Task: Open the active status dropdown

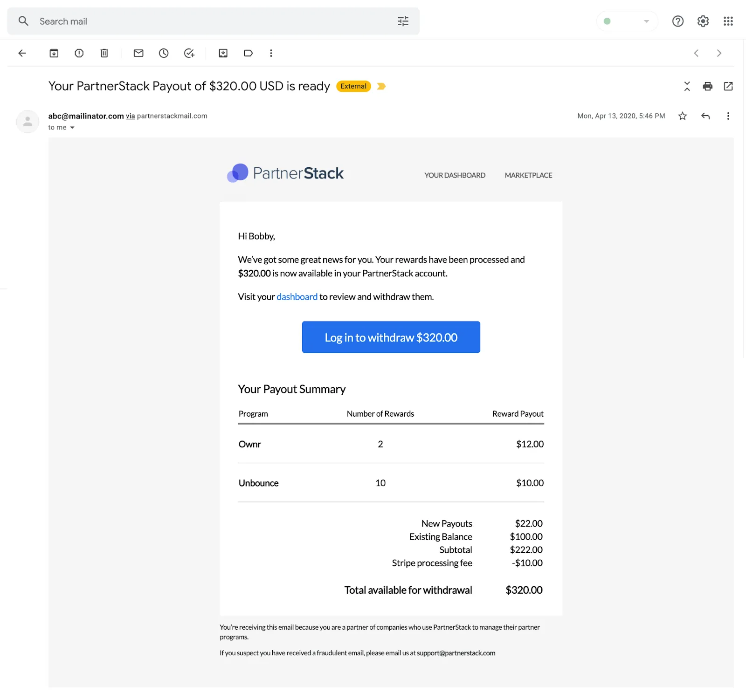Action: point(627,21)
